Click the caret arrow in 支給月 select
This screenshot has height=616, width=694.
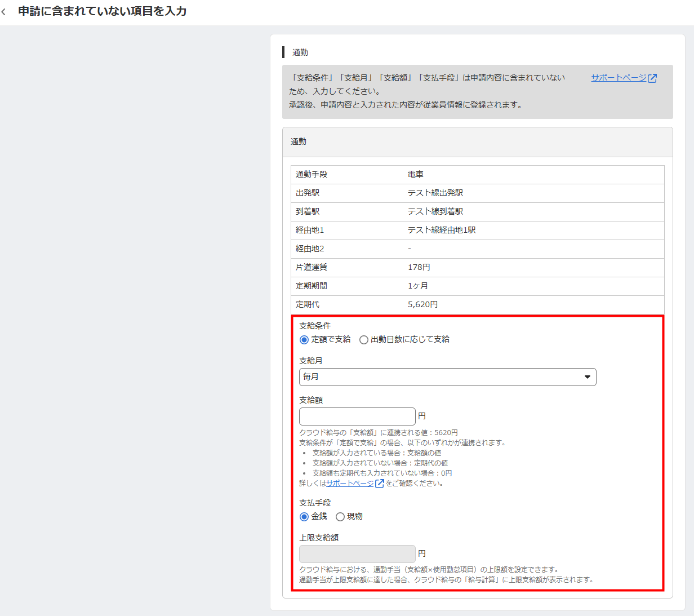click(x=587, y=377)
